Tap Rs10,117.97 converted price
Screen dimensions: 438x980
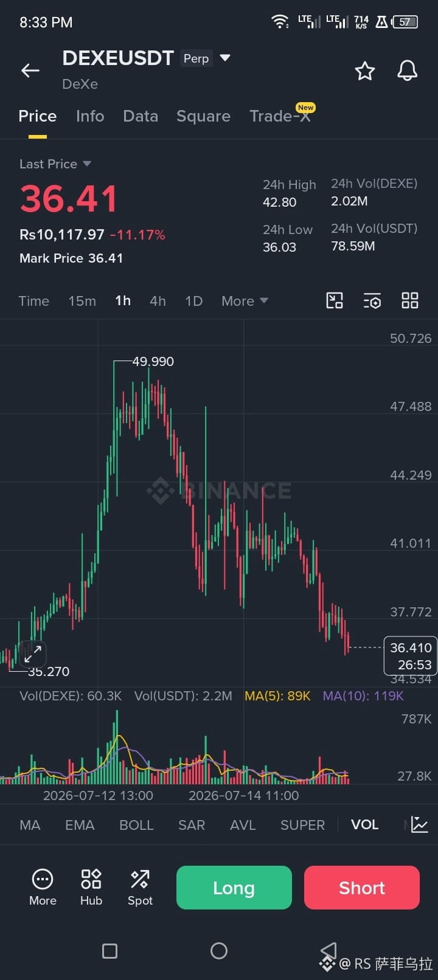[x=62, y=234]
